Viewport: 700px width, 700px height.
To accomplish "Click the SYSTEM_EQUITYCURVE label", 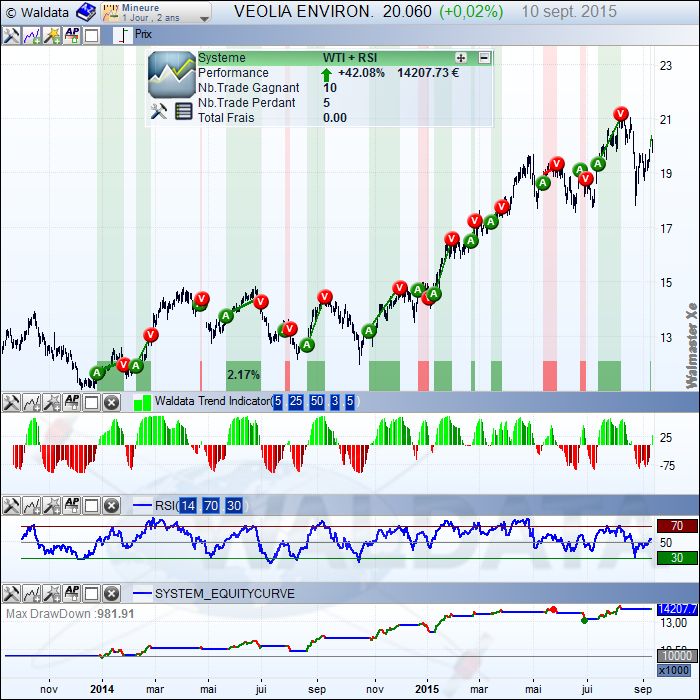I will 225,594.
